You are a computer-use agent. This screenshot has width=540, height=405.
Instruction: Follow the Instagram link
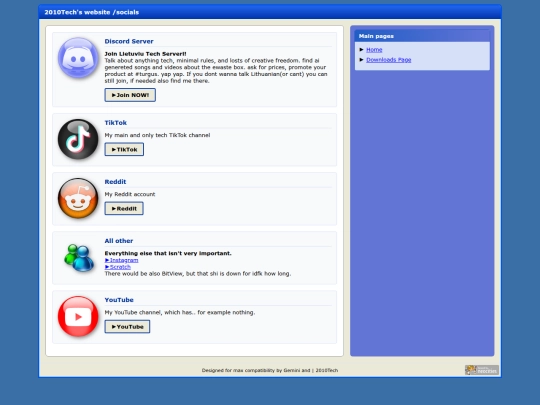pyautogui.click(x=122, y=260)
